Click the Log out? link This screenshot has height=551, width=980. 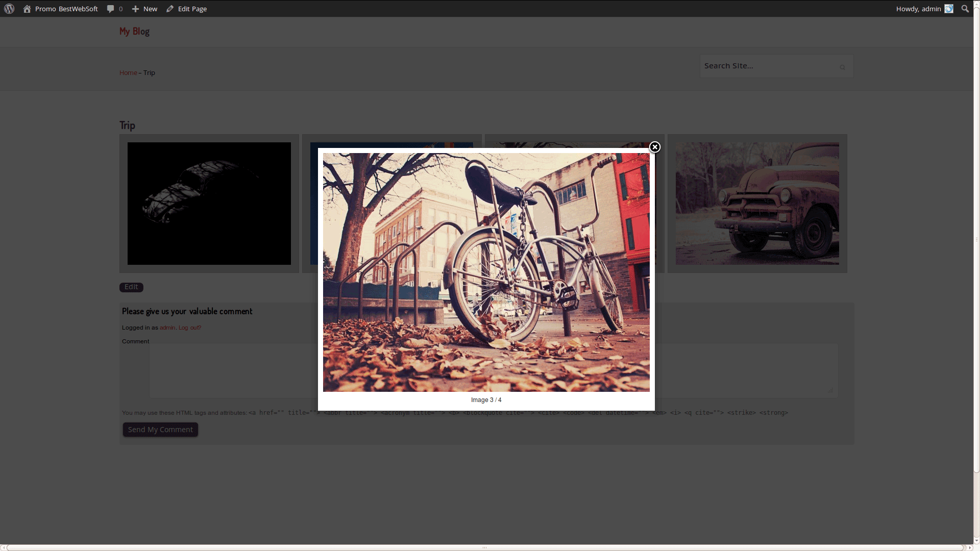coord(190,328)
